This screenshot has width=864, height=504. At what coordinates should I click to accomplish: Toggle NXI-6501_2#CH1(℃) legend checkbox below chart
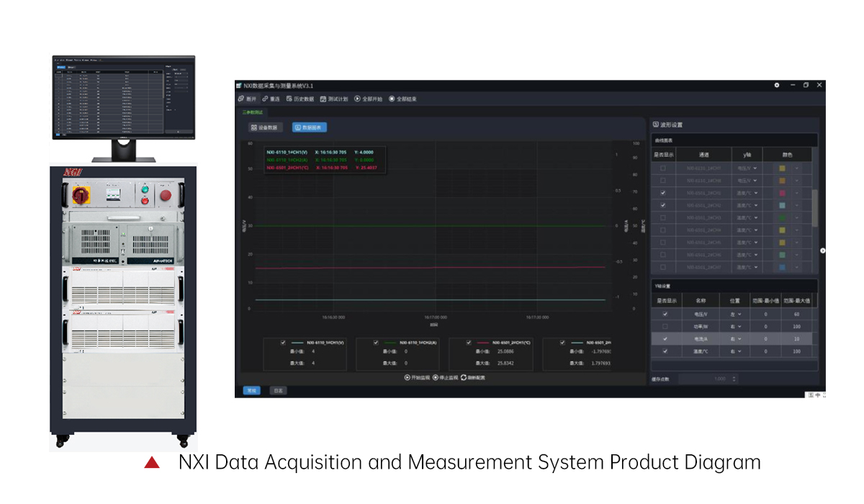[469, 343]
